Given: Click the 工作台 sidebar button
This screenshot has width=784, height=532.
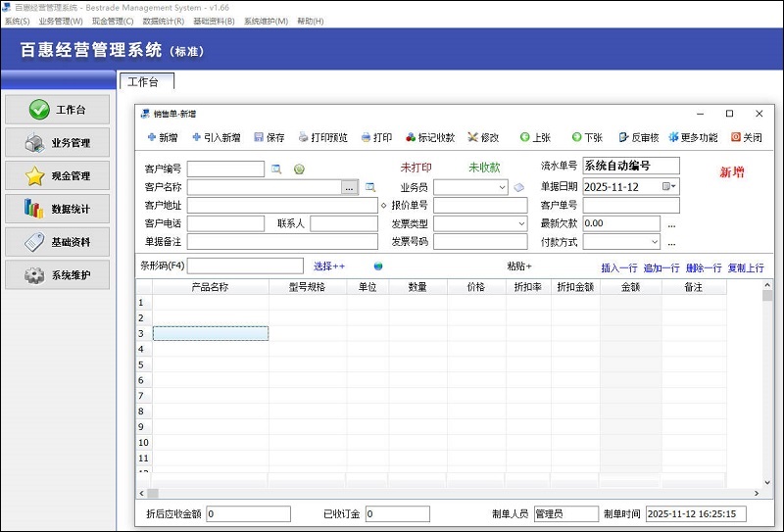Looking at the screenshot, I should [58, 110].
